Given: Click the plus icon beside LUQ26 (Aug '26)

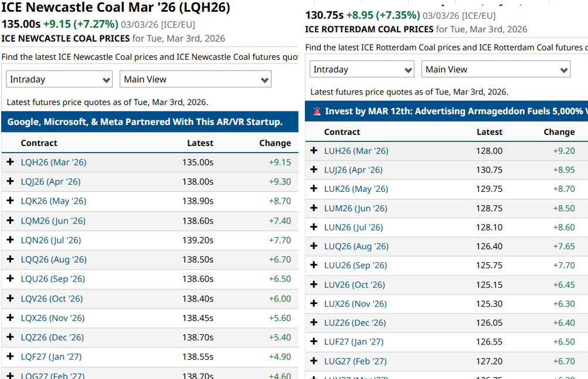Looking at the screenshot, I should click(314, 246).
